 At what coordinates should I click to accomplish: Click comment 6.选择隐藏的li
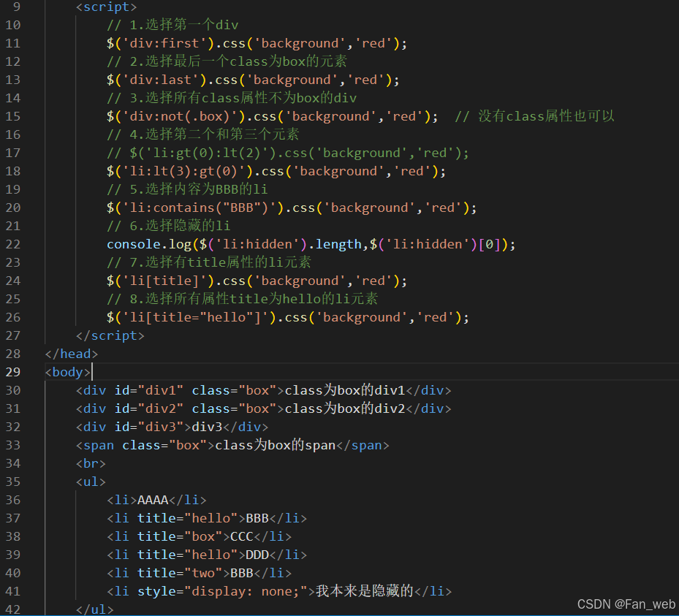point(169,226)
